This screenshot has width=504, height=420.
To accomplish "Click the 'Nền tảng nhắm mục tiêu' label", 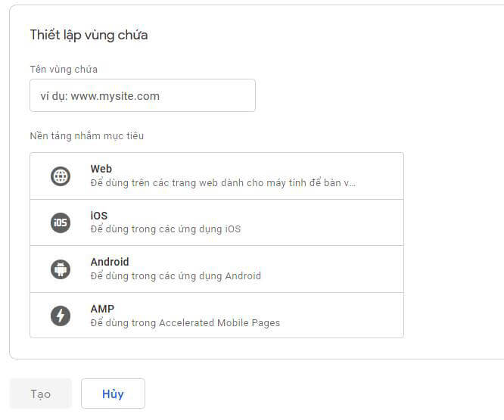I will (x=86, y=136).
